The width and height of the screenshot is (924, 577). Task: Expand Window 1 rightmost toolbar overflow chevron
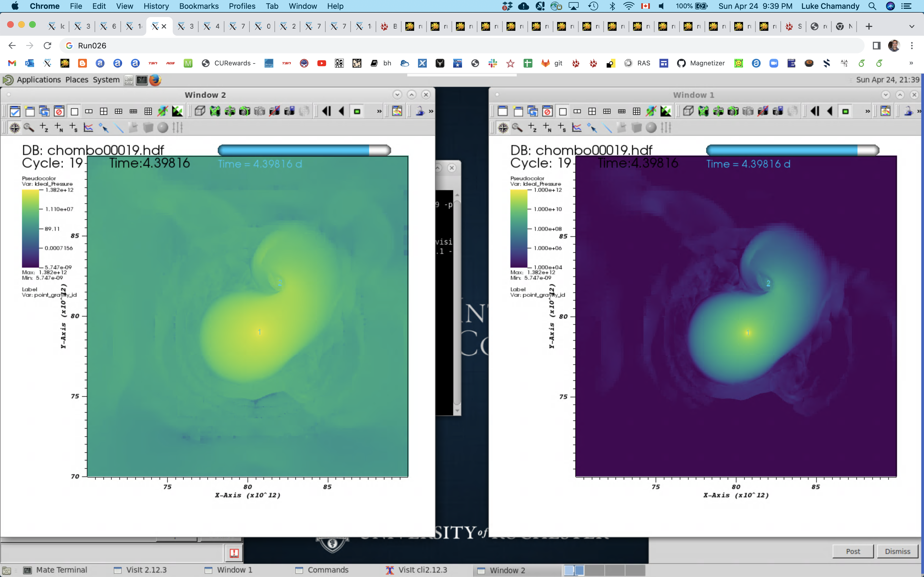point(919,112)
